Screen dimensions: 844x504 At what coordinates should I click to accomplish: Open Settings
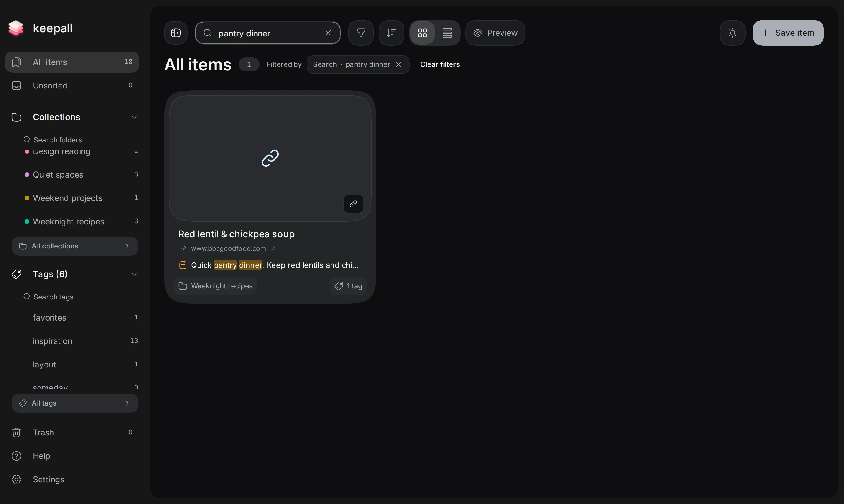72,479
